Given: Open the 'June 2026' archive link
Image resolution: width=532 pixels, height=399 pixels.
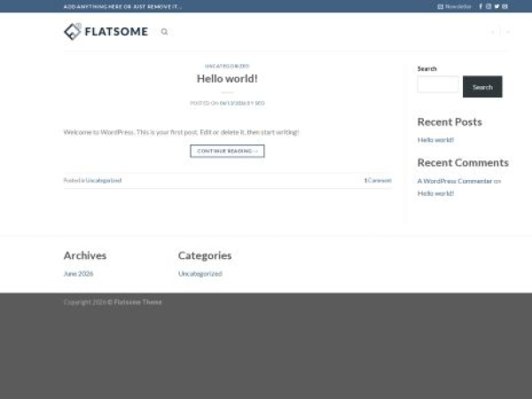Looking at the screenshot, I should click(78, 273).
